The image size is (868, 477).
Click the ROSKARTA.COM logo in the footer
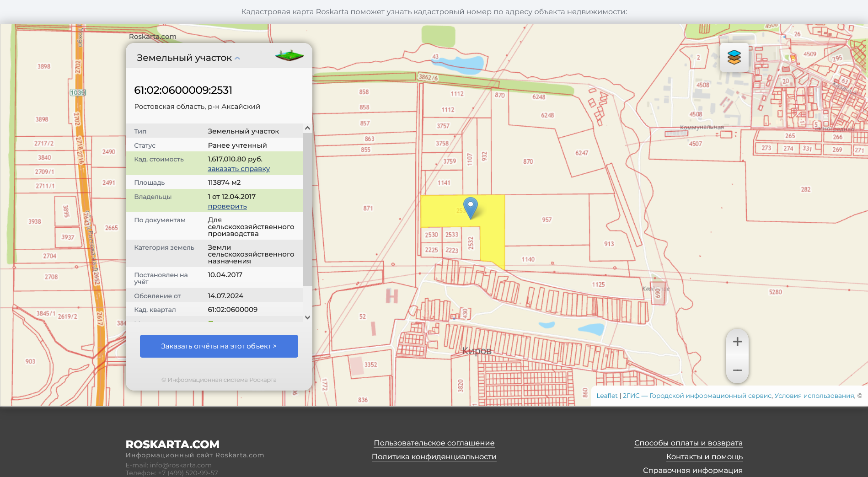tap(172, 444)
